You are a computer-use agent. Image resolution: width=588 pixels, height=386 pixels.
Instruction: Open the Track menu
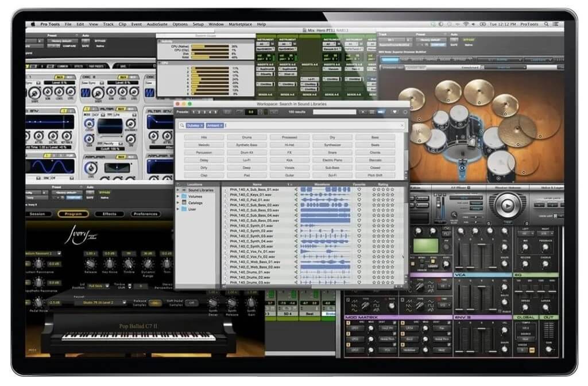point(108,24)
